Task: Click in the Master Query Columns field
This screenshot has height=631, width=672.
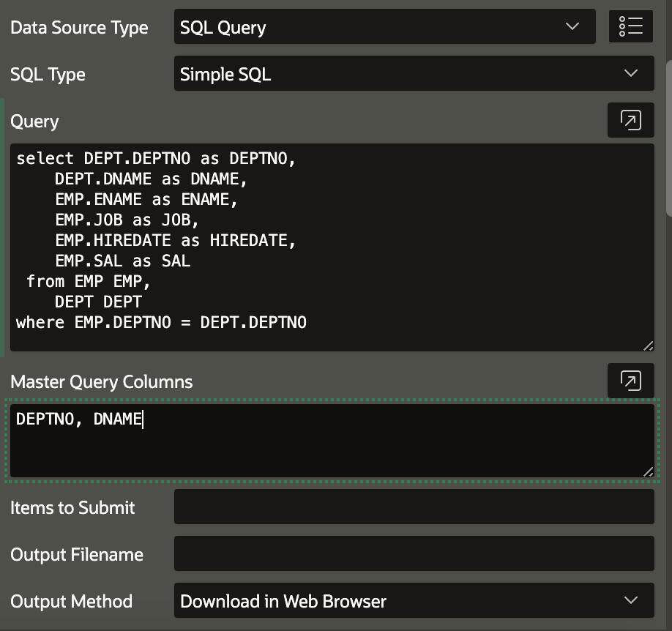Action: (332, 441)
